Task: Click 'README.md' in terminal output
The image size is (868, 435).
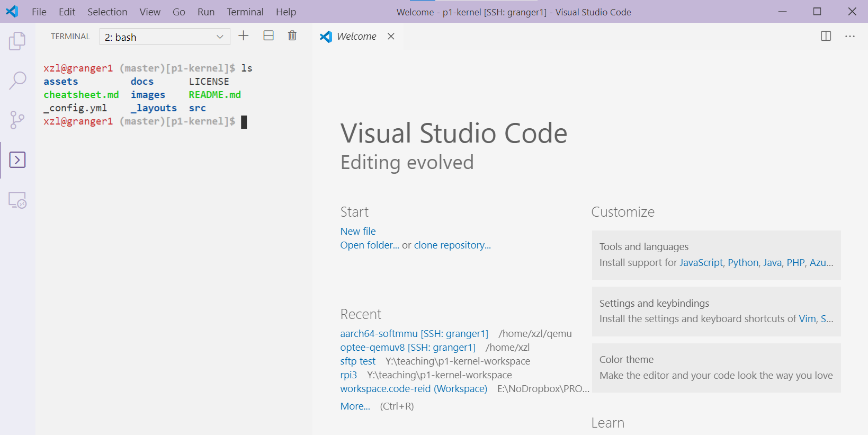Action: click(214, 94)
